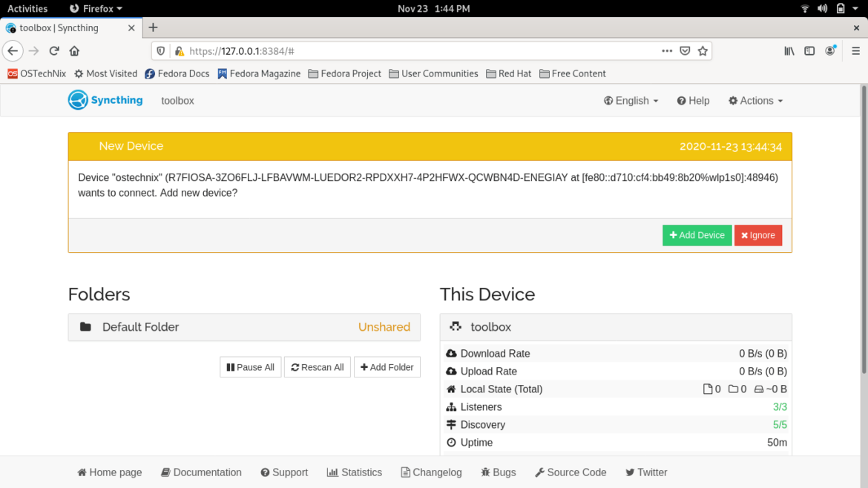Screen dimensions: 868x488
Task: Click the volume icon in the top bar
Action: click(x=822, y=8)
